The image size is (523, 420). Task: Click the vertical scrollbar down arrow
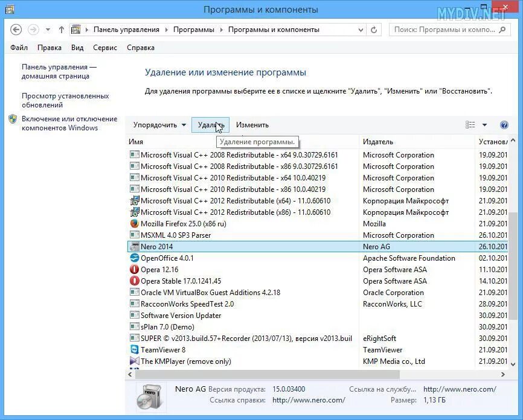513,364
